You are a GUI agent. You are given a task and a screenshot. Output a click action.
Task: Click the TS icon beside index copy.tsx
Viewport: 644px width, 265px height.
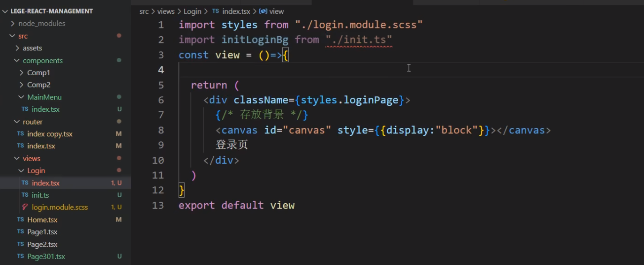[20, 134]
